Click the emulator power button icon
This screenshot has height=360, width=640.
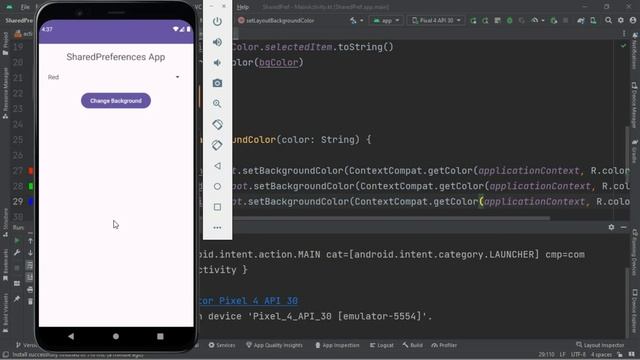pos(217,21)
